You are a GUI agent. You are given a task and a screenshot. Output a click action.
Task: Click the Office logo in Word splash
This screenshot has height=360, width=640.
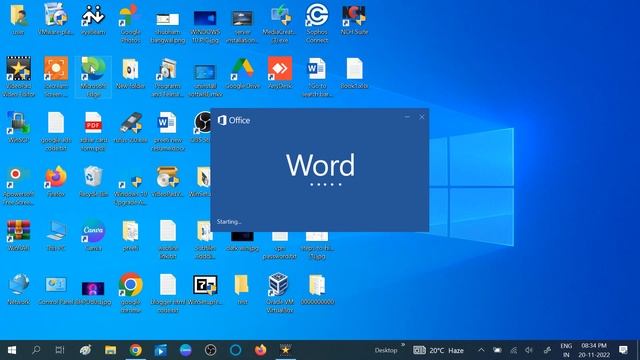[x=234, y=120]
